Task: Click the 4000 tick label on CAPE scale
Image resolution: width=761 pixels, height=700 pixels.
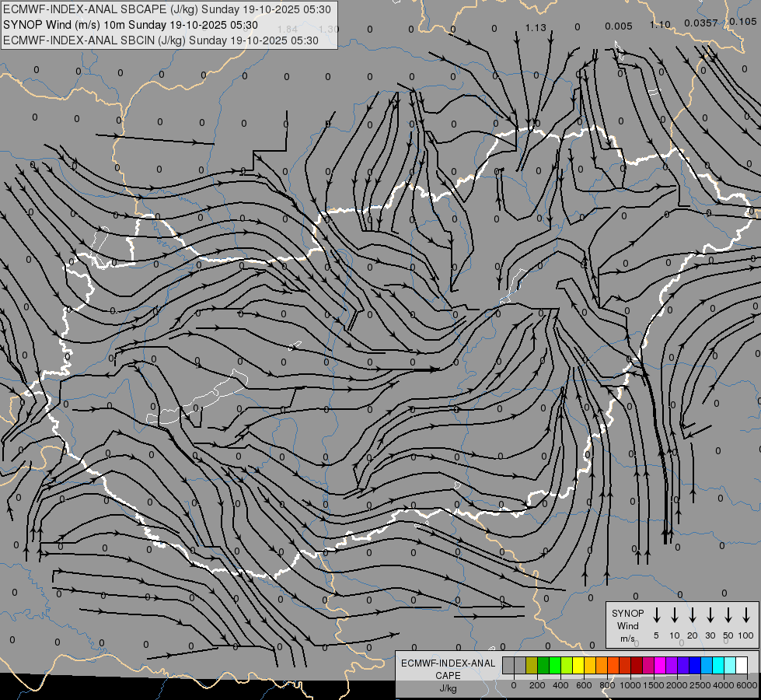Action: [x=724, y=685]
